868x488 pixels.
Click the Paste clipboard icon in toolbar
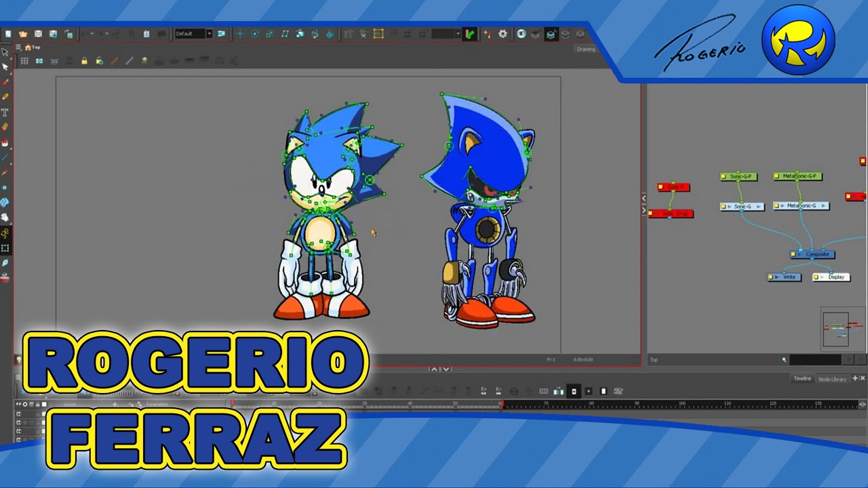click(x=146, y=33)
